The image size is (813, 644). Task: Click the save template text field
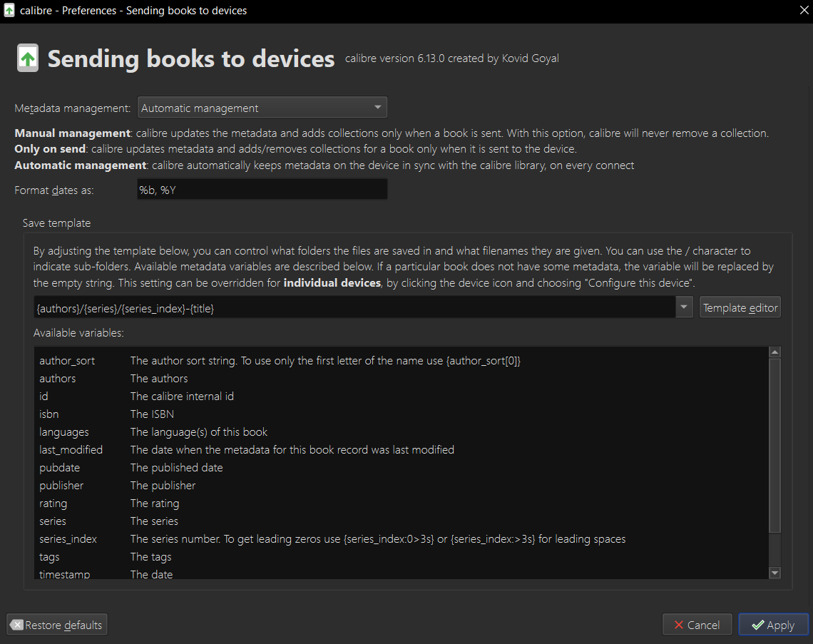point(354,307)
